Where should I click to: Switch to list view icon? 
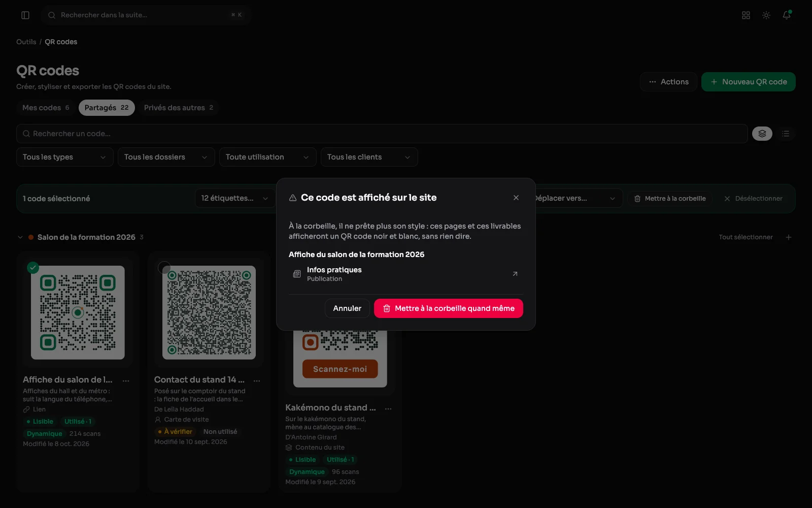point(786,134)
